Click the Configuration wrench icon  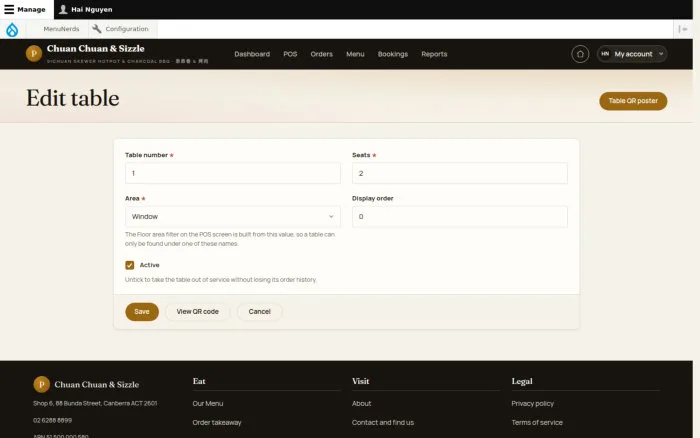click(x=96, y=29)
